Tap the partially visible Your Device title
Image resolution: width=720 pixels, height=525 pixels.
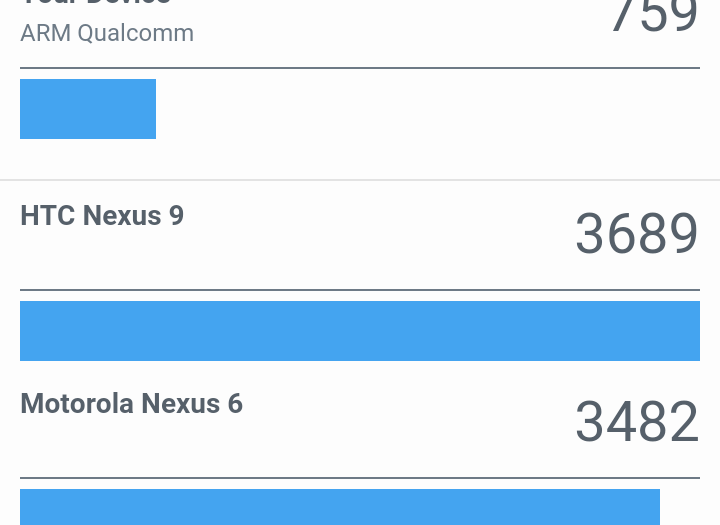[95, 4]
